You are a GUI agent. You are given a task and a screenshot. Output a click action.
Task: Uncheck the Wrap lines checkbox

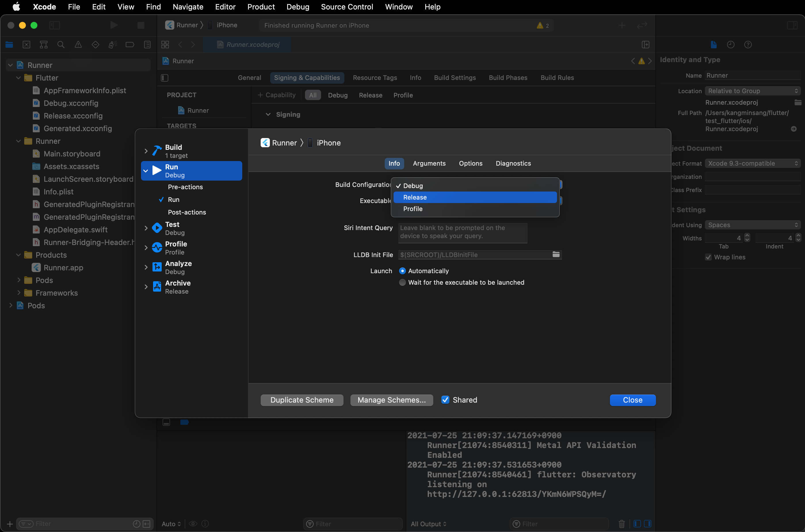point(708,257)
